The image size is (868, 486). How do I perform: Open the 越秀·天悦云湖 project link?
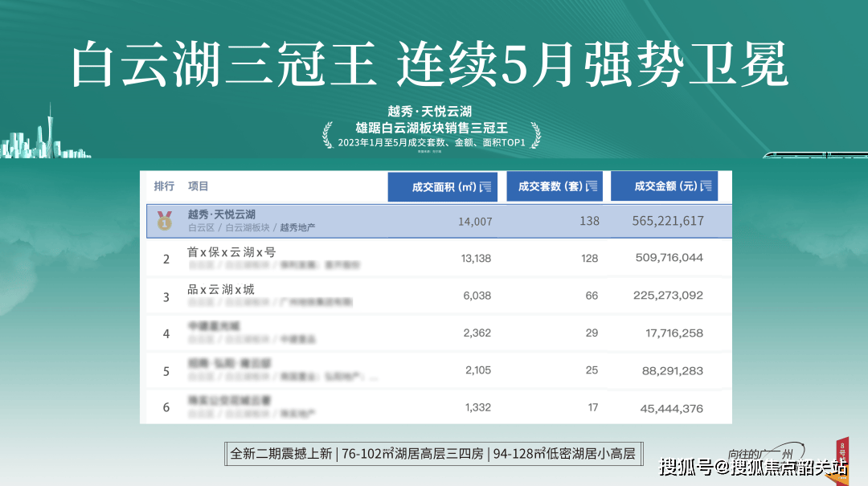[x=222, y=214]
